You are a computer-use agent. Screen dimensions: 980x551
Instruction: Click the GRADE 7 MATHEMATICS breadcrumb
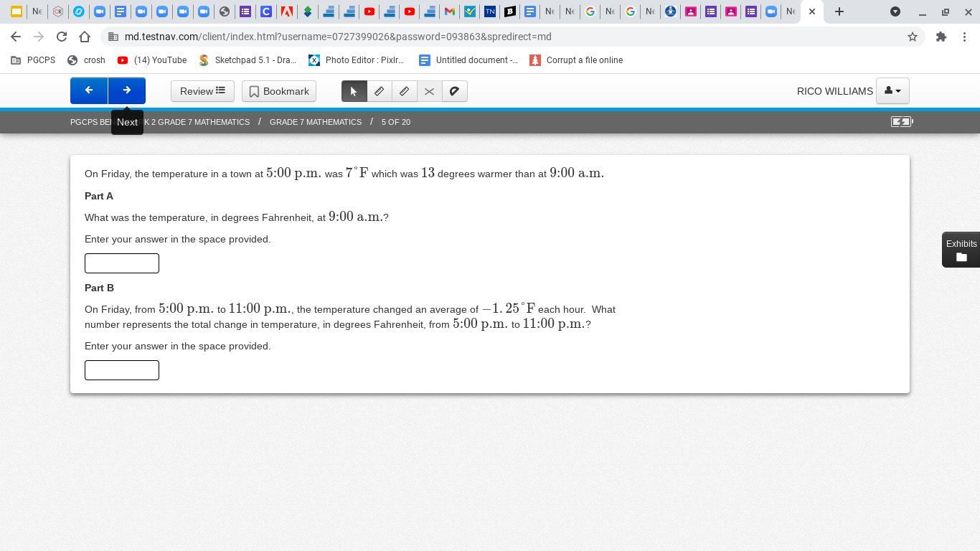[316, 122]
